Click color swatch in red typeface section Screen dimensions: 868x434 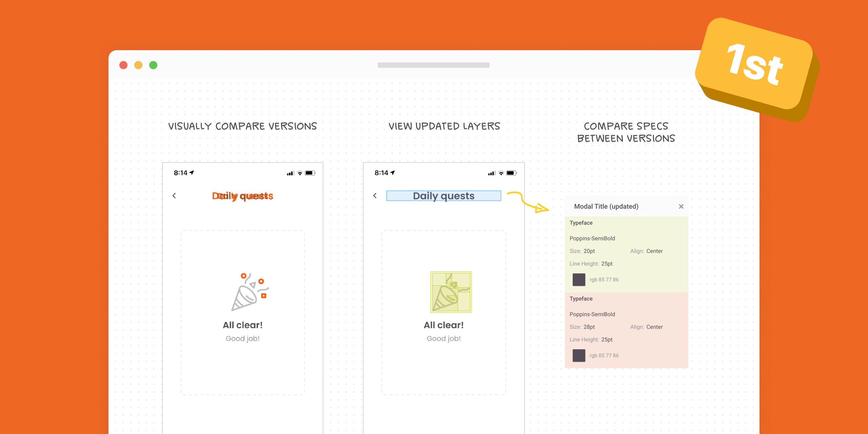(579, 356)
